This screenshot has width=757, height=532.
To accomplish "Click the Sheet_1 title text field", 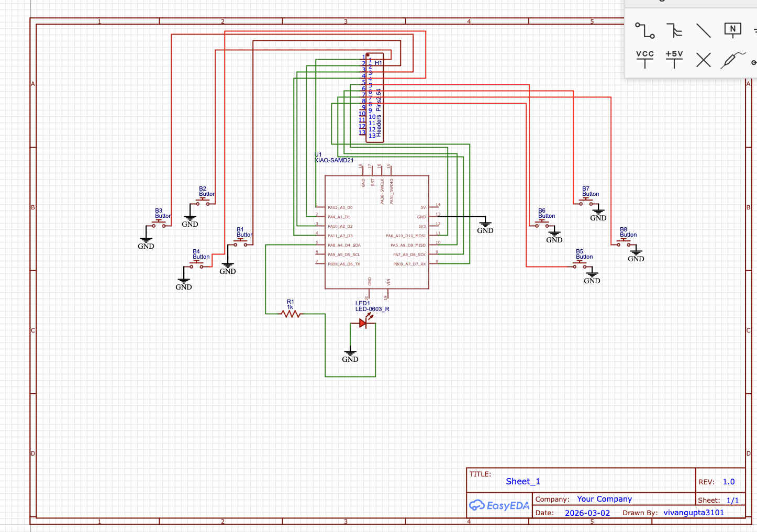I will (x=522, y=481).
